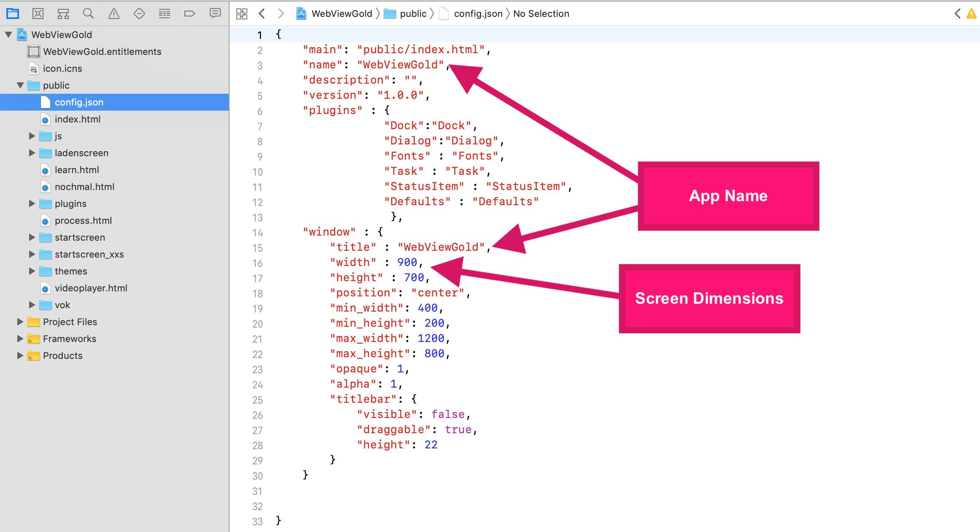The image size is (980, 532).
Task: Expand the plugins folder
Action: point(32,204)
